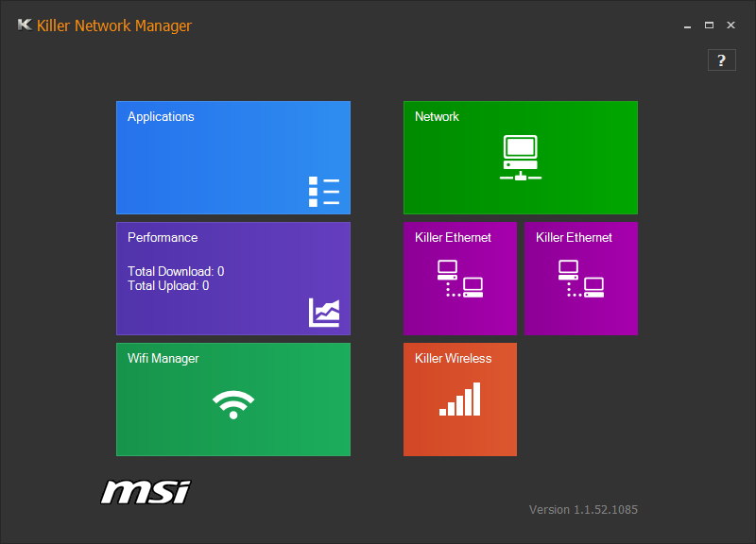
Task: Open the Wifi Manager tile
Action: tap(233, 399)
